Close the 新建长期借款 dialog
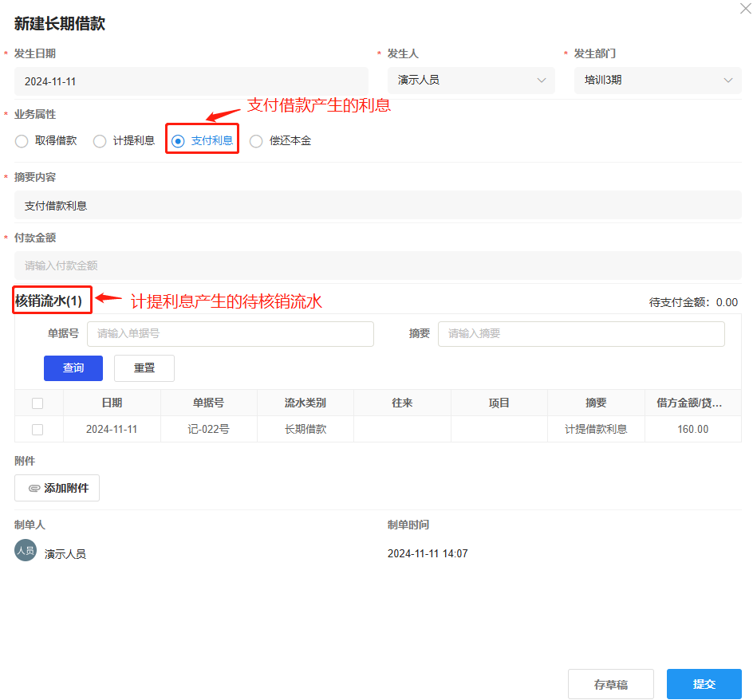The width and height of the screenshot is (753, 700). tap(744, 10)
